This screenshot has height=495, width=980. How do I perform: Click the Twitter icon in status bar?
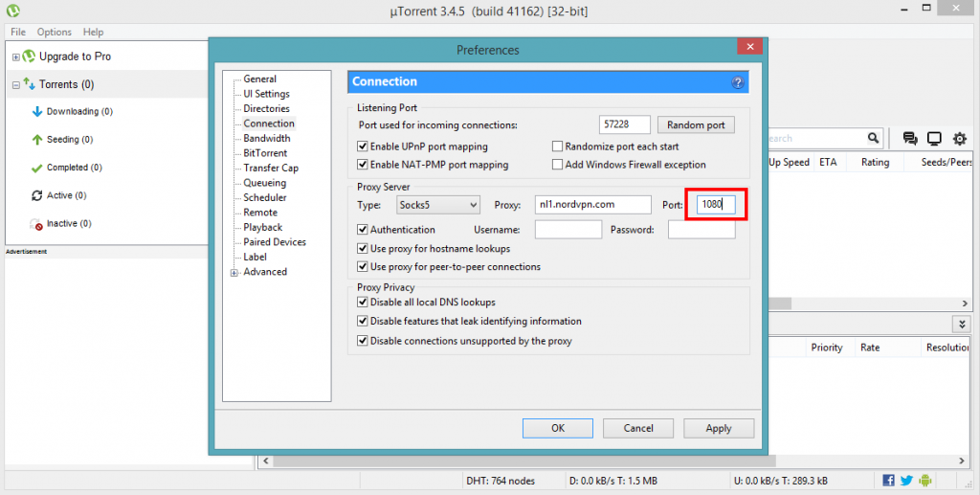(x=906, y=480)
